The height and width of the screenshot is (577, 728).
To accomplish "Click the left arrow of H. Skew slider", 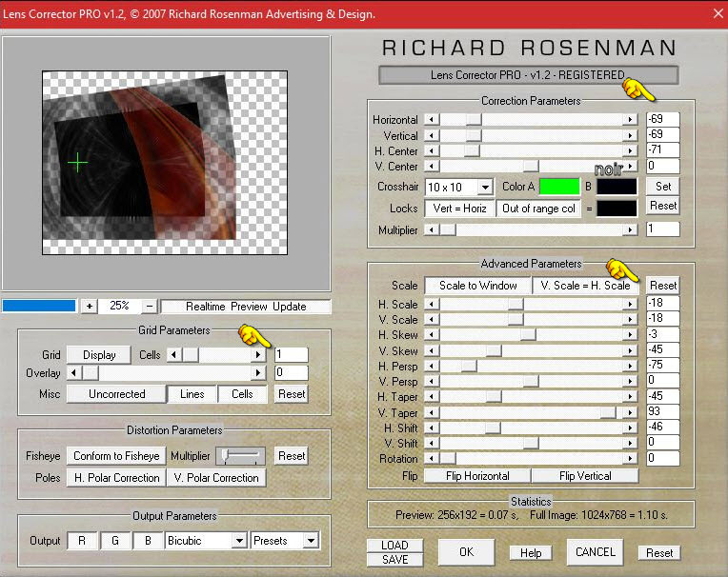I will [432, 335].
